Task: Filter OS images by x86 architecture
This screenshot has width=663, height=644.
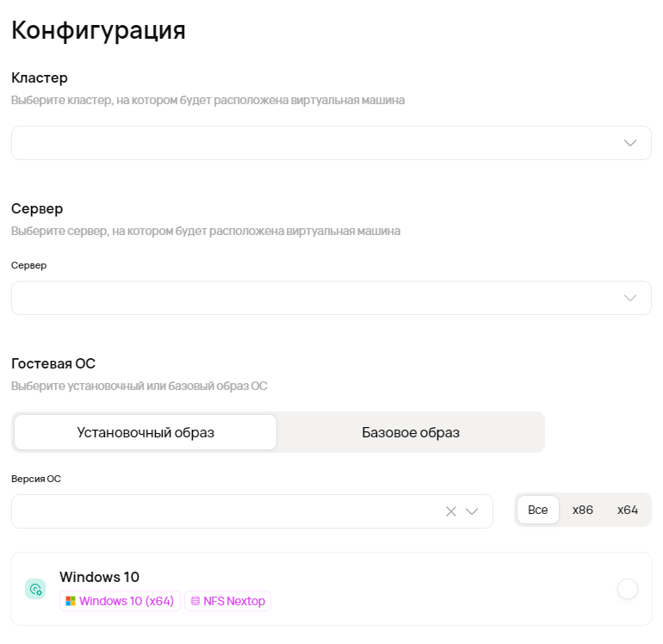Action: click(x=583, y=510)
